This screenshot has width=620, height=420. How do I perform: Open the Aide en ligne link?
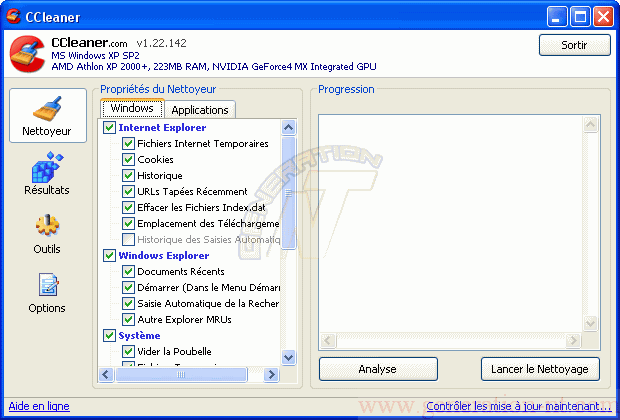click(x=39, y=406)
